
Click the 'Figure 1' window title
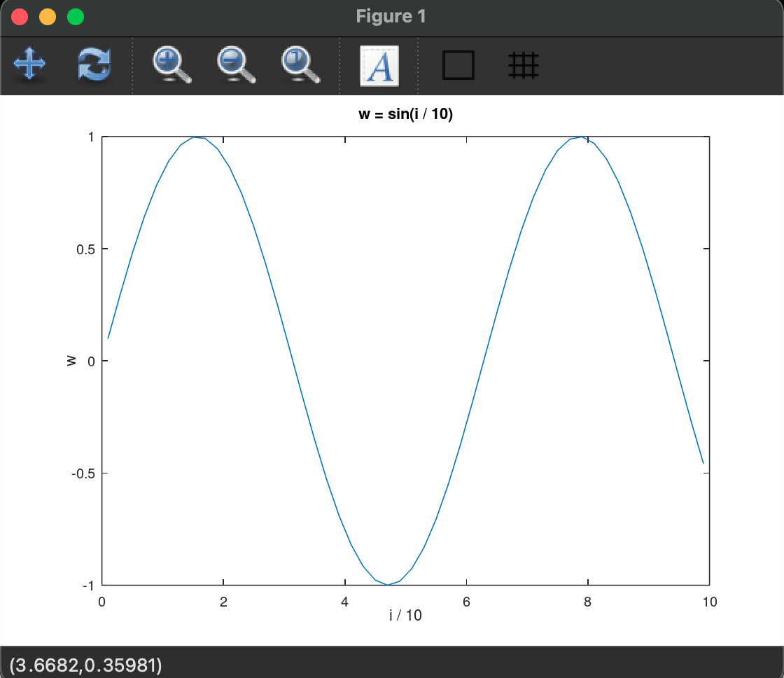click(x=391, y=16)
